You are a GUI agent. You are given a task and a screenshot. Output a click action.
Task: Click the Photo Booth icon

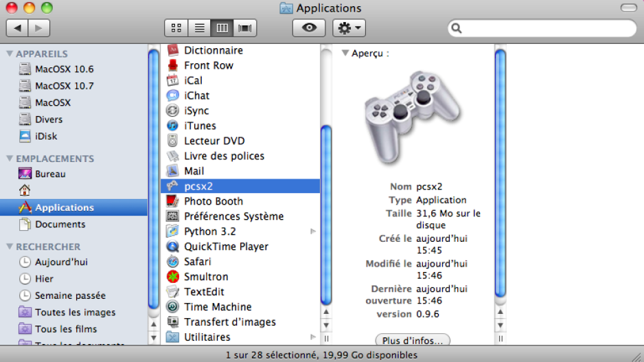point(173,201)
